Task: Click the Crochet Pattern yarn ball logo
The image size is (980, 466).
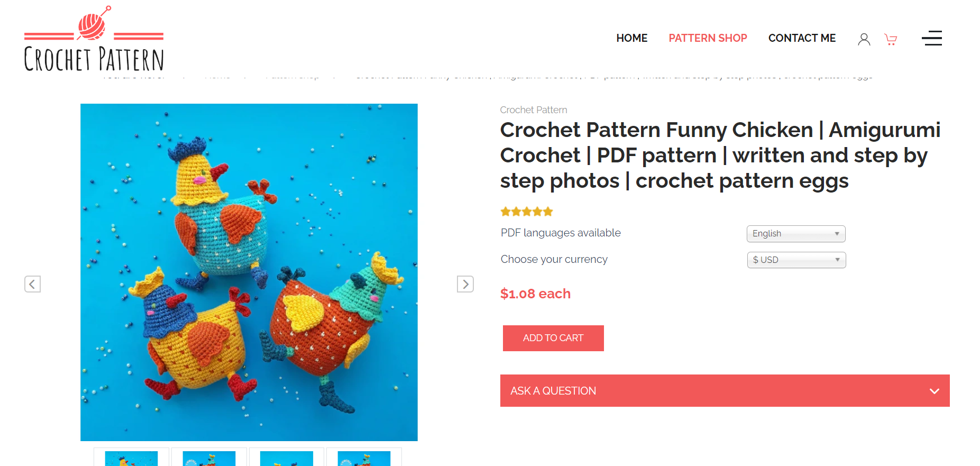Action: pyautogui.click(x=94, y=39)
